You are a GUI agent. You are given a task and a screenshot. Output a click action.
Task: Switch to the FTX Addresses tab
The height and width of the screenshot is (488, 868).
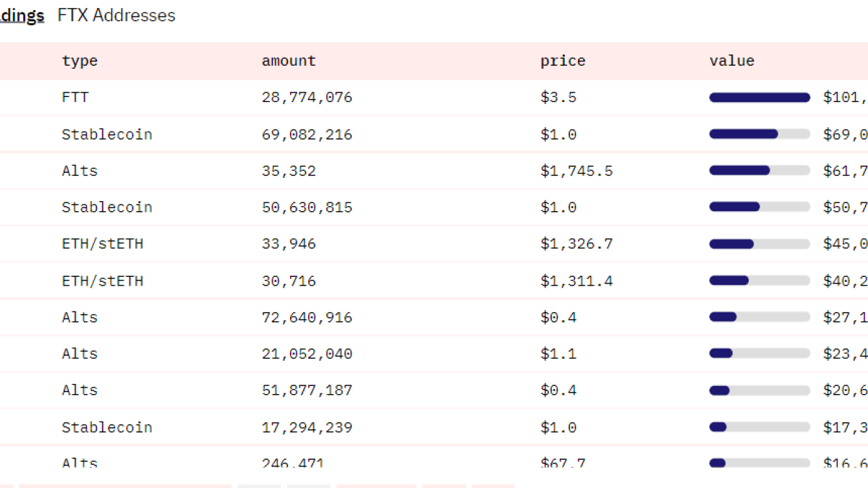[x=116, y=15]
